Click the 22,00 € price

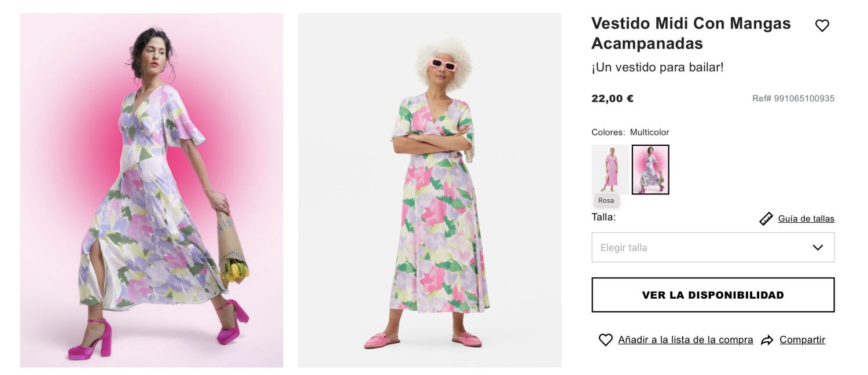(x=612, y=98)
